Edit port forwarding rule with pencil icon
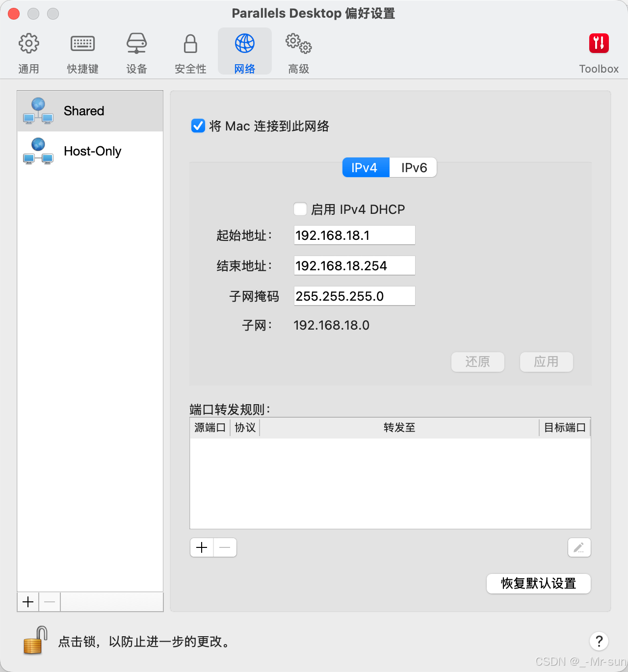 pos(579,547)
